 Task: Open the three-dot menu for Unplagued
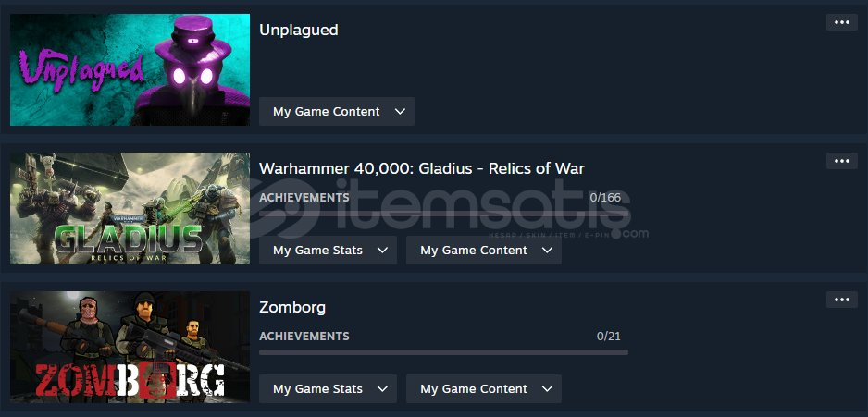pos(841,22)
